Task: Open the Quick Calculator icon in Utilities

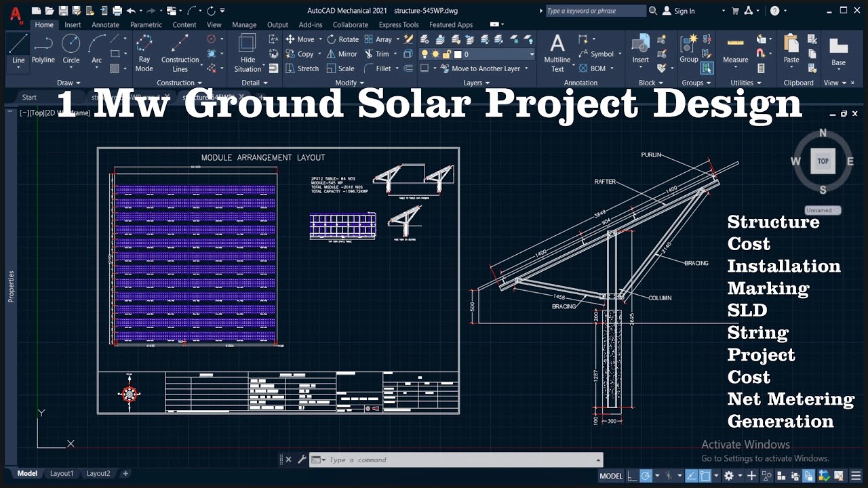Action: coord(761,68)
